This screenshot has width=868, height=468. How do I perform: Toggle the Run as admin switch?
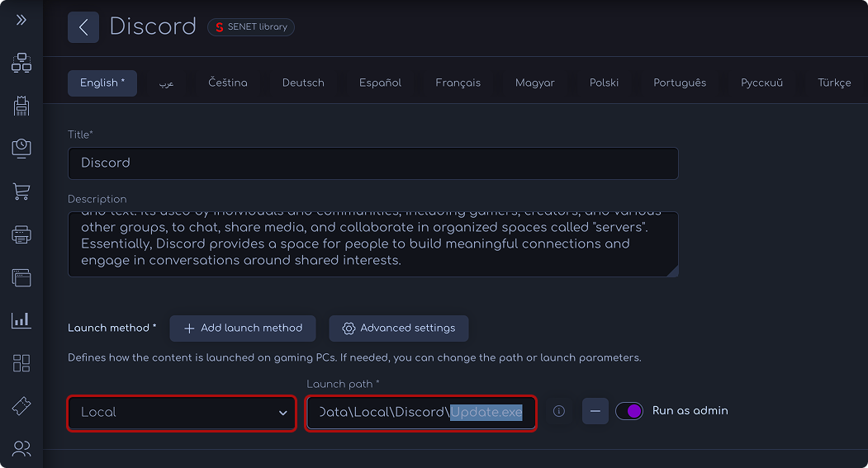[x=629, y=411]
